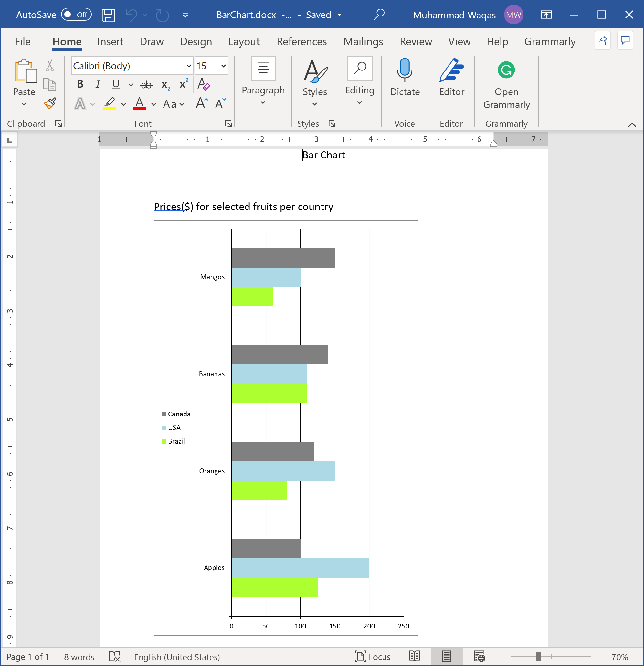644x666 pixels.
Task: Switch to Read Mode view icon
Action: (414, 657)
